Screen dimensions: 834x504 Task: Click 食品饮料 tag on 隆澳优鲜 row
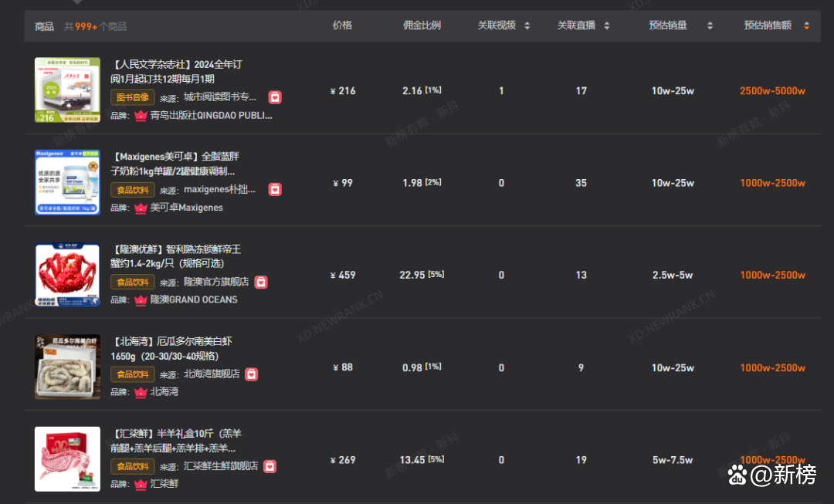[133, 282]
